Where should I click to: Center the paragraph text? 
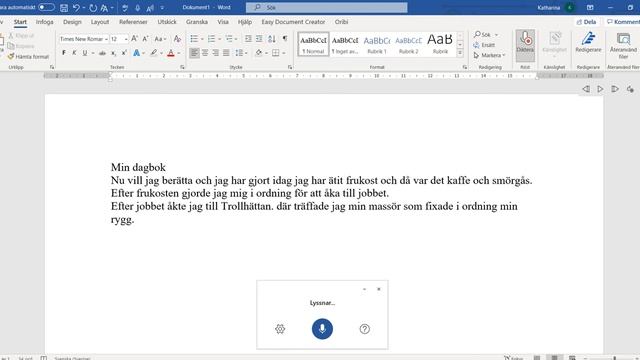point(205,53)
